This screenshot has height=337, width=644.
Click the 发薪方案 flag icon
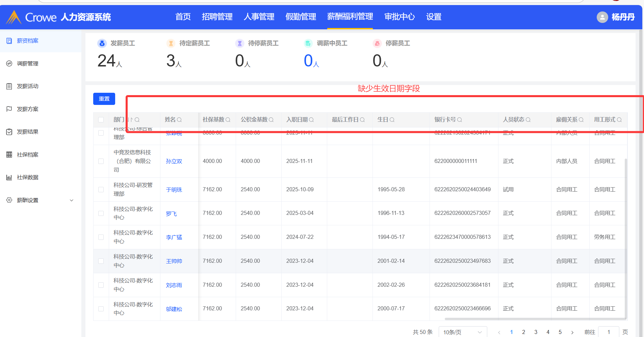pos(9,109)
